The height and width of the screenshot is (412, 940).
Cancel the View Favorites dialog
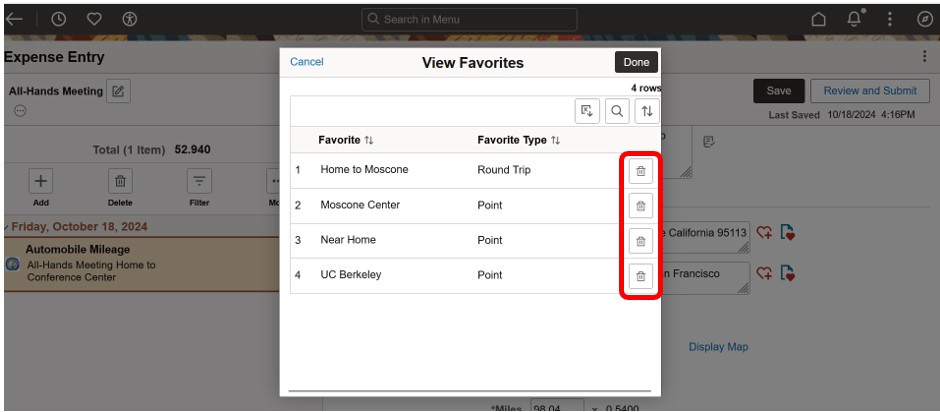(x=307, y=62)
